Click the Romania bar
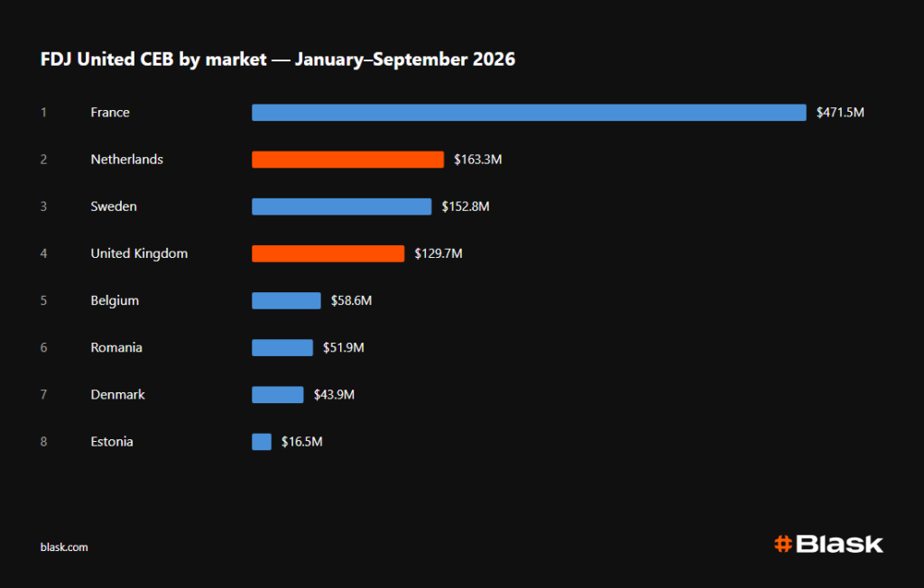 click(282, 348)
